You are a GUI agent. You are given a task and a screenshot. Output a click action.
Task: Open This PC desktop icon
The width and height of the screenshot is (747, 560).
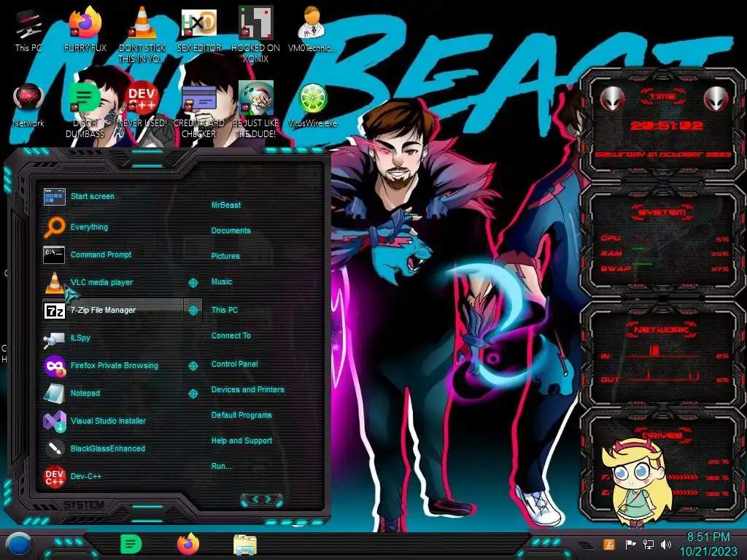(28, 28)
